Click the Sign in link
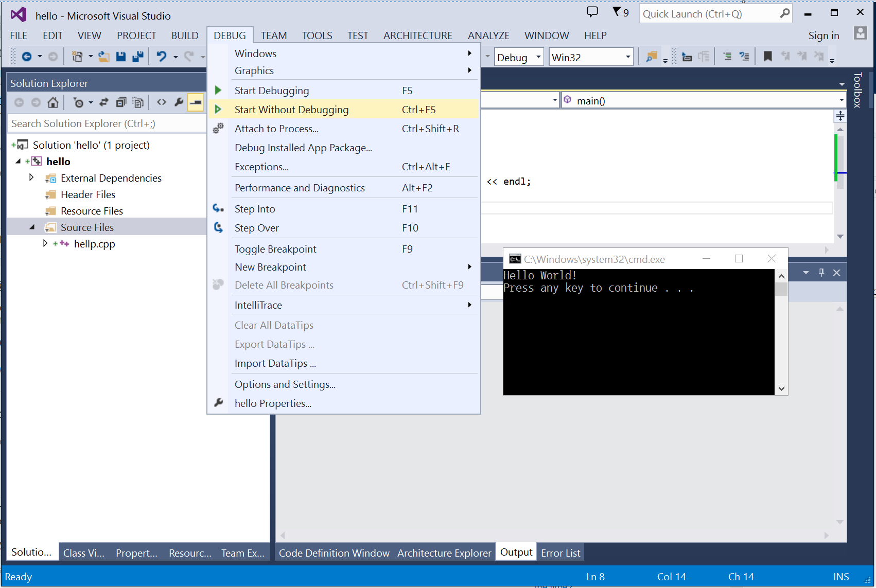The image size is (876, 588). click(x=824, y=35)
